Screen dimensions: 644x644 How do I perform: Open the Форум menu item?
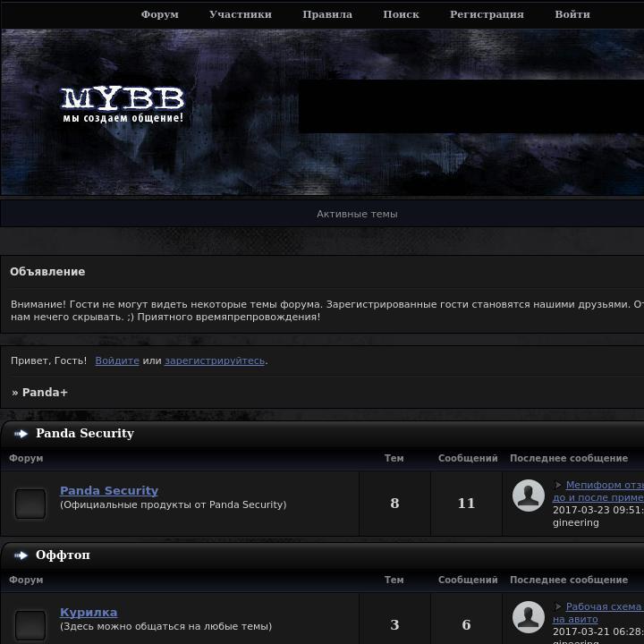(x=160, y=14)
